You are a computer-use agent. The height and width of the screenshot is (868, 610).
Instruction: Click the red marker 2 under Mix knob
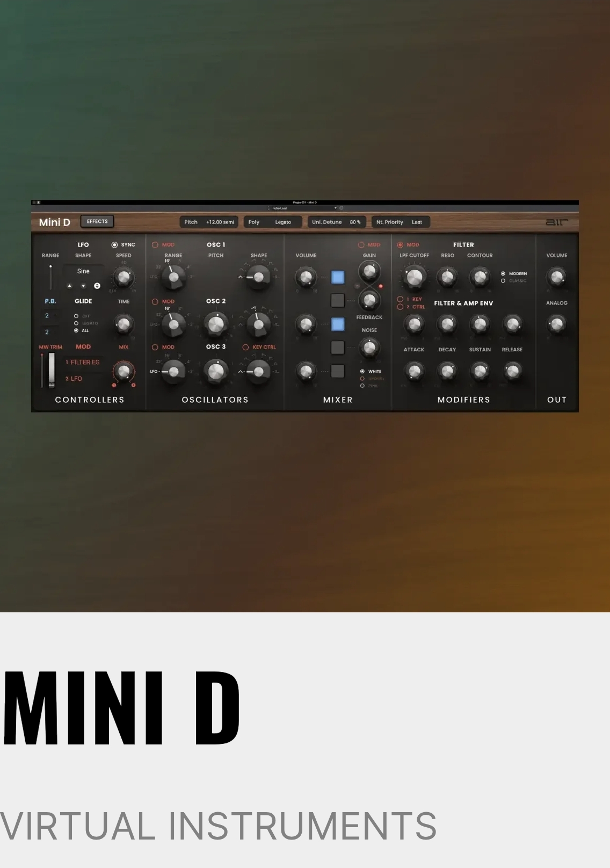pyautogui.click(x=133, y=385)
